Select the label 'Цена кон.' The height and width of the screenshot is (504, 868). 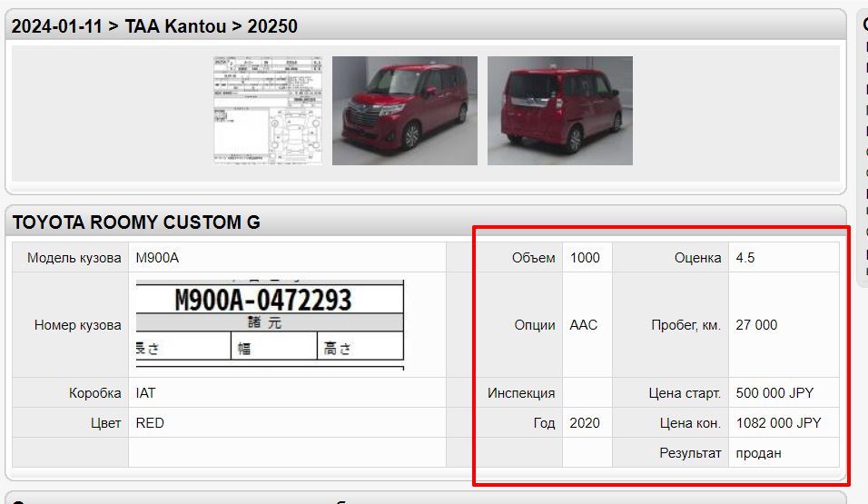pyautogui.click(x=690, y=423)
